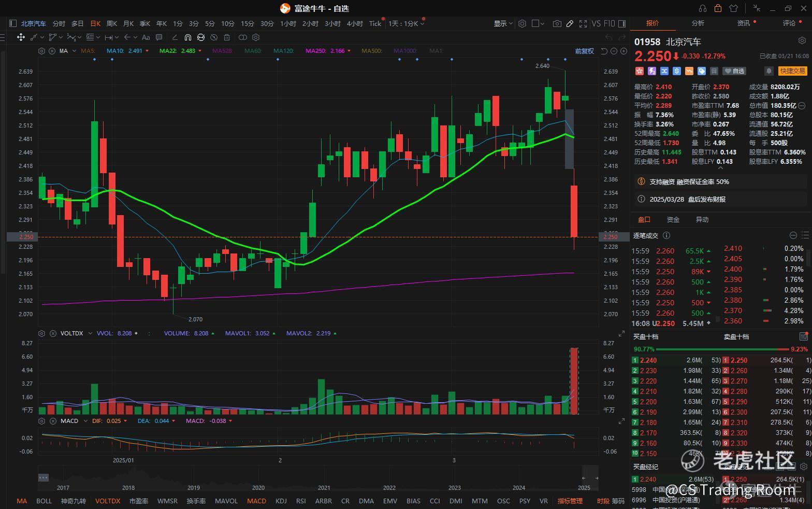Pick the polygon path drawing tool
Screen dimensions: 812x509
click(x=52, y=37)
